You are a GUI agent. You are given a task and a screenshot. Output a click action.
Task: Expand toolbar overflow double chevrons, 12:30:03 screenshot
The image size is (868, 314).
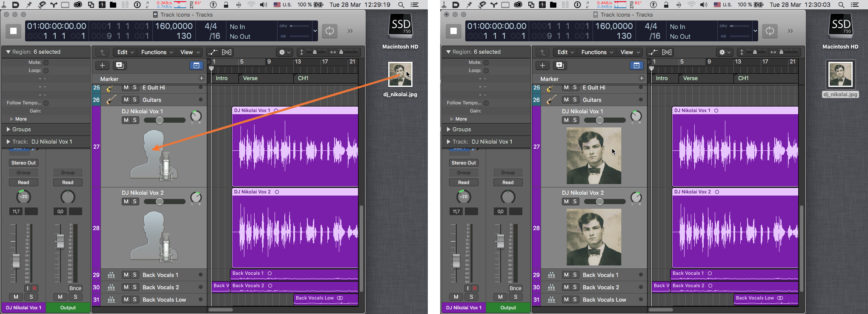(x=790, y=31)
